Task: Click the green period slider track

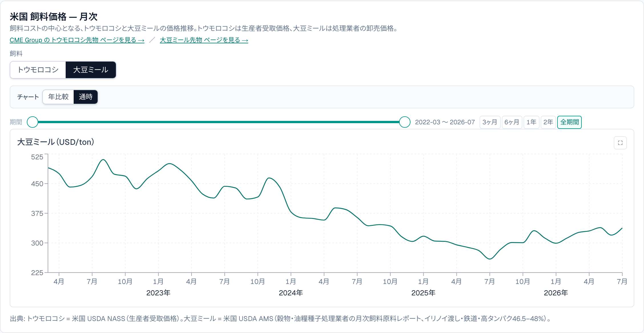Action: pos(219,122)
